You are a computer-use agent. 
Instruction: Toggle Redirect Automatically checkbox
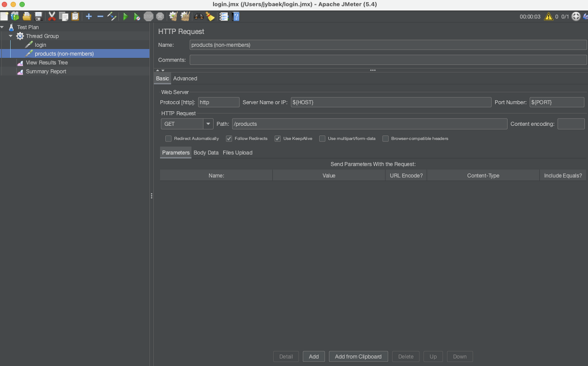point(168,139)
